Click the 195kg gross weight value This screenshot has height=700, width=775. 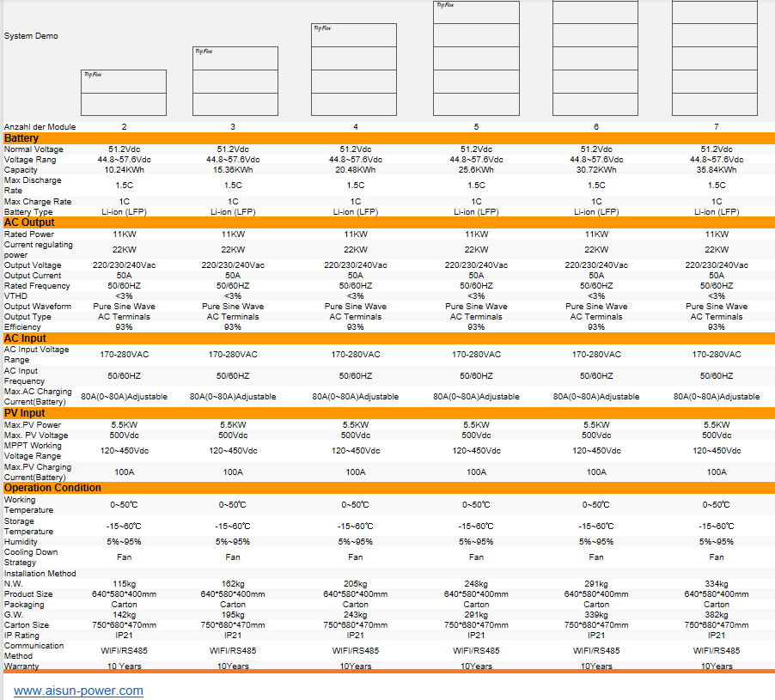point(233,615)
